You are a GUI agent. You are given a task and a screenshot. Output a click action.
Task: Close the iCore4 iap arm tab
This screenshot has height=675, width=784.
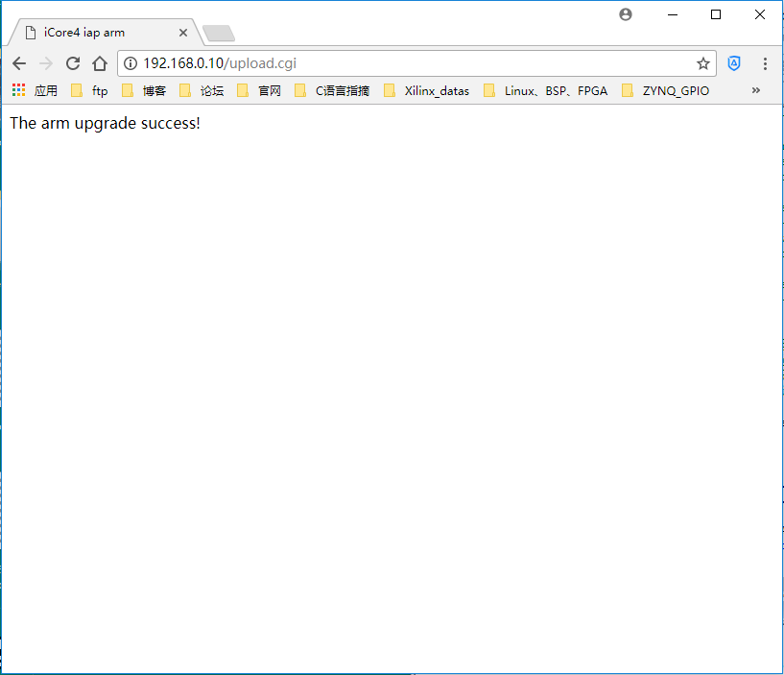[x=183, y=33]
